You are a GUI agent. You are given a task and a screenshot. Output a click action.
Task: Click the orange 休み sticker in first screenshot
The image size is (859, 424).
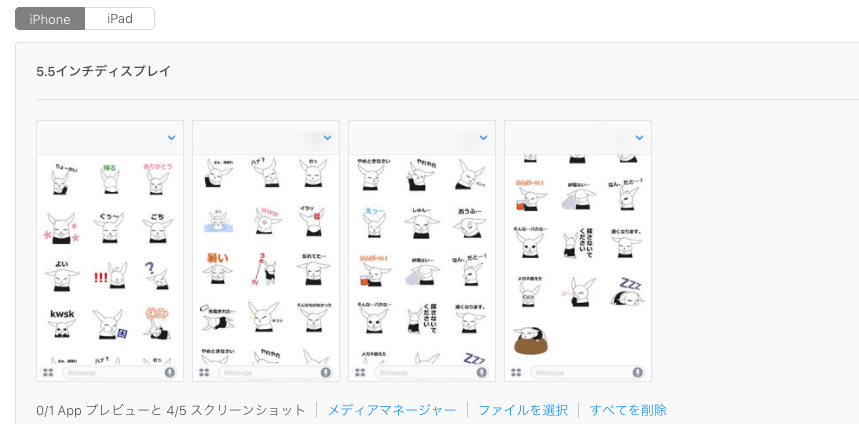(158, 324)
